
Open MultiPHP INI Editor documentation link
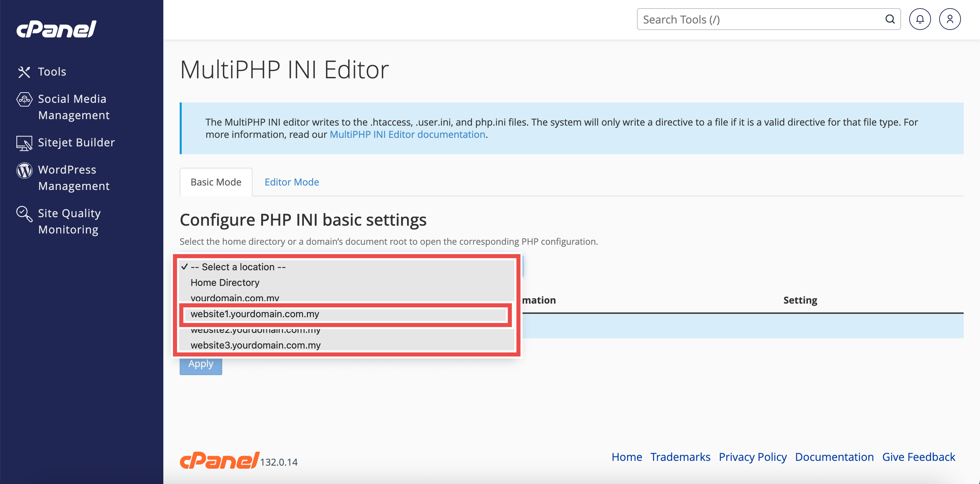[x=407, y=135]
